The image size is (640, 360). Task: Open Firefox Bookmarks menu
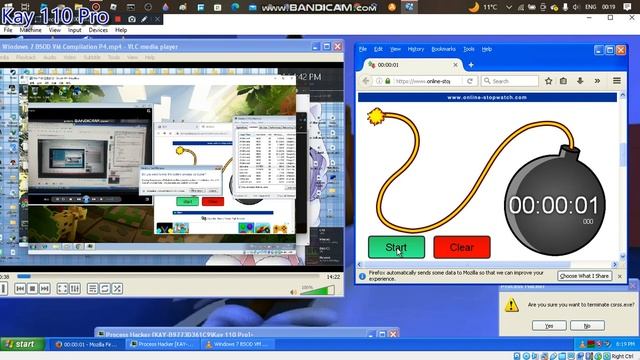coord(443,49)
